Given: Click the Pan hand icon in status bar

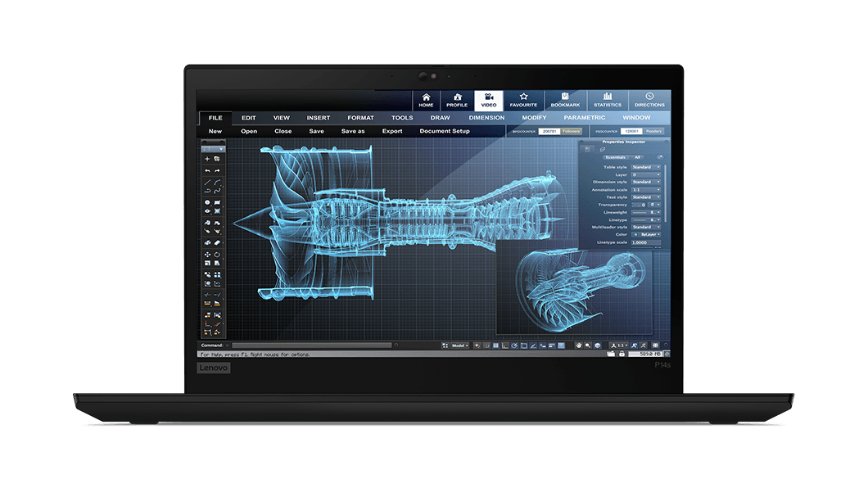Looking at the screenshot, I should pos(578,346).
